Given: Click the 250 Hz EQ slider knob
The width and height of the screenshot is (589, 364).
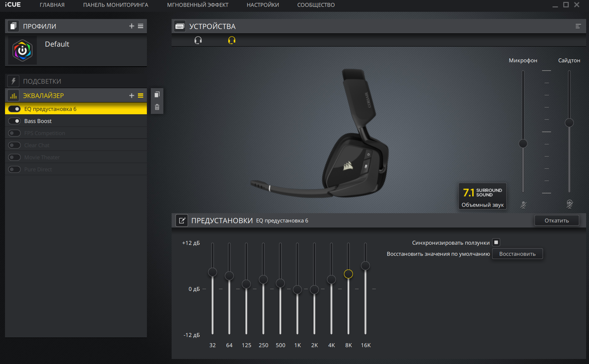Looking at the screenshot, I should pyautogui.click(x=263, y=279).
